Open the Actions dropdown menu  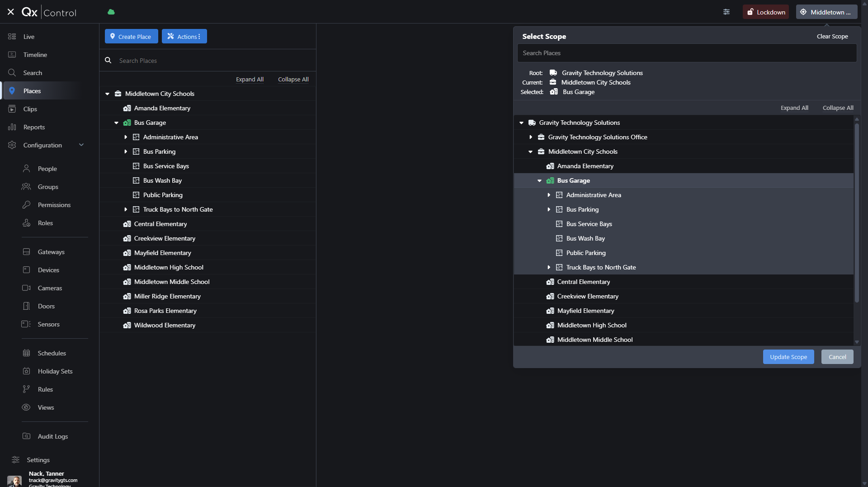184,37
